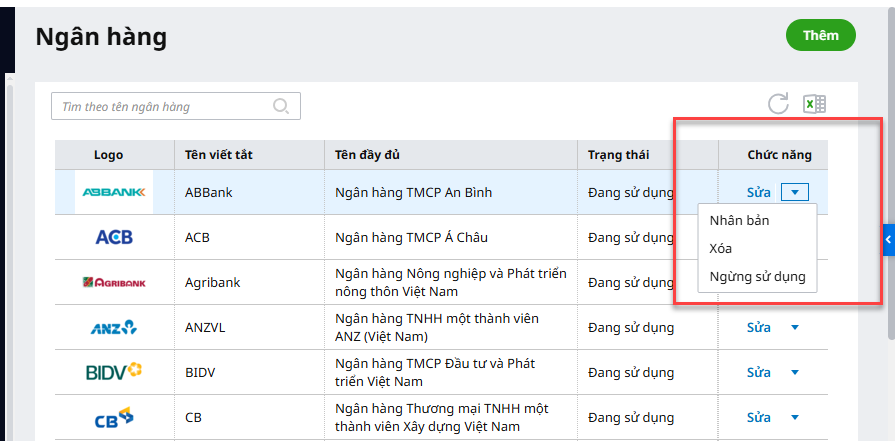Click the ACB bank logo
Viewport: 895px width, 441px height.
point(114,237)
